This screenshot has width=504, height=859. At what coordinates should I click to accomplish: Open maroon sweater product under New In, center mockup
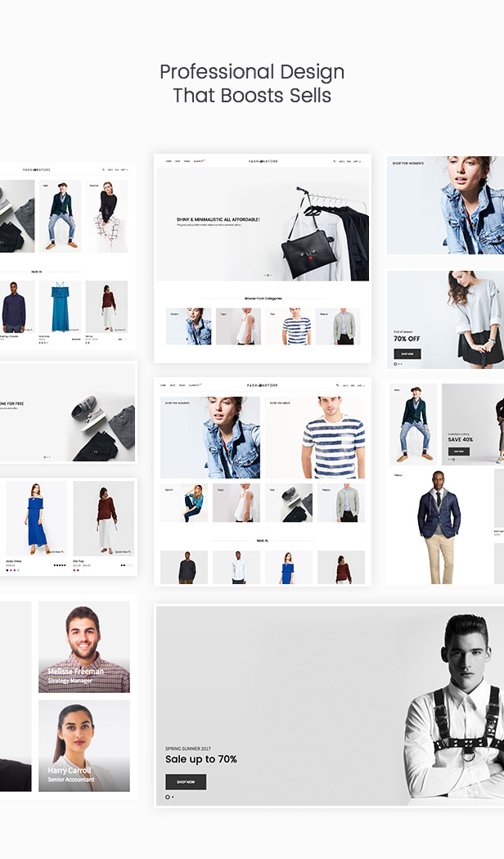340,568
